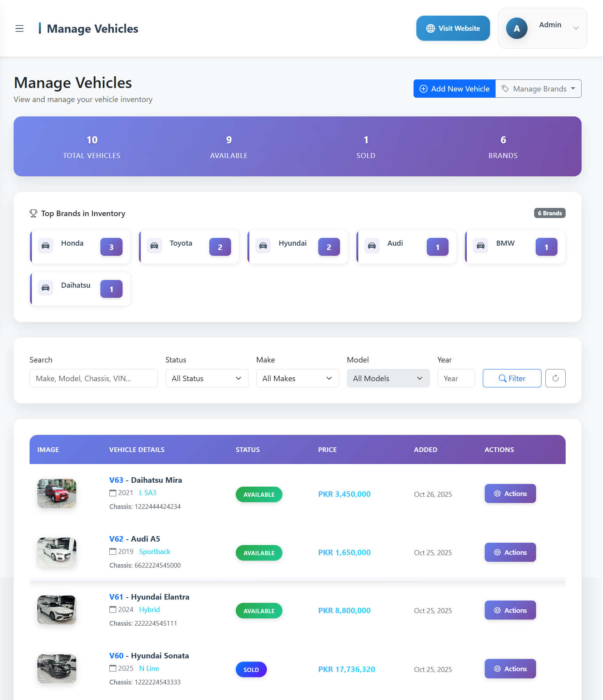Click the Admin avatar circle
This screenshot has height=700, width=603.
pos(517,28)
